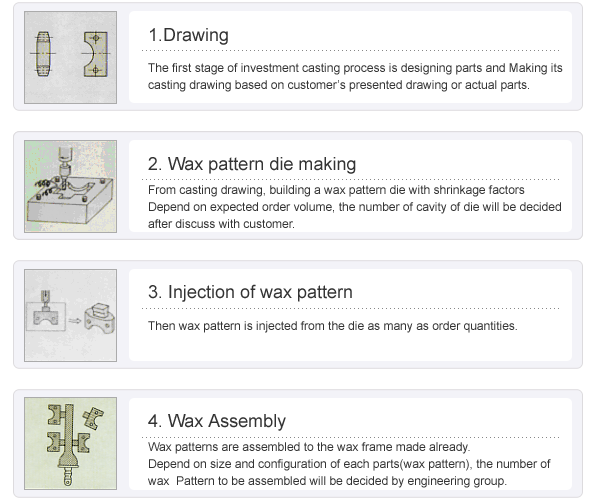Click the "1.Drawing" heading
Viewport: 589px width, 502px height.
pyautogui.click(x=189, y=35)
